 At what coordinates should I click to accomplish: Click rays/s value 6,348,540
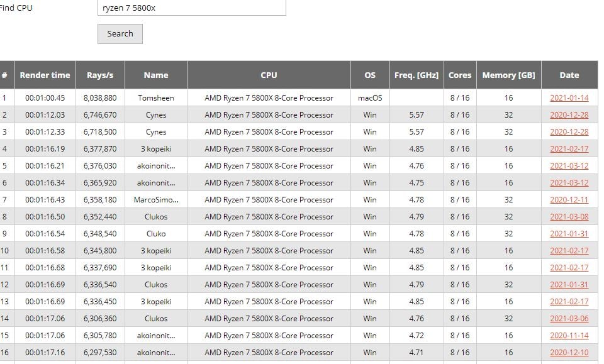pos(100,233)
